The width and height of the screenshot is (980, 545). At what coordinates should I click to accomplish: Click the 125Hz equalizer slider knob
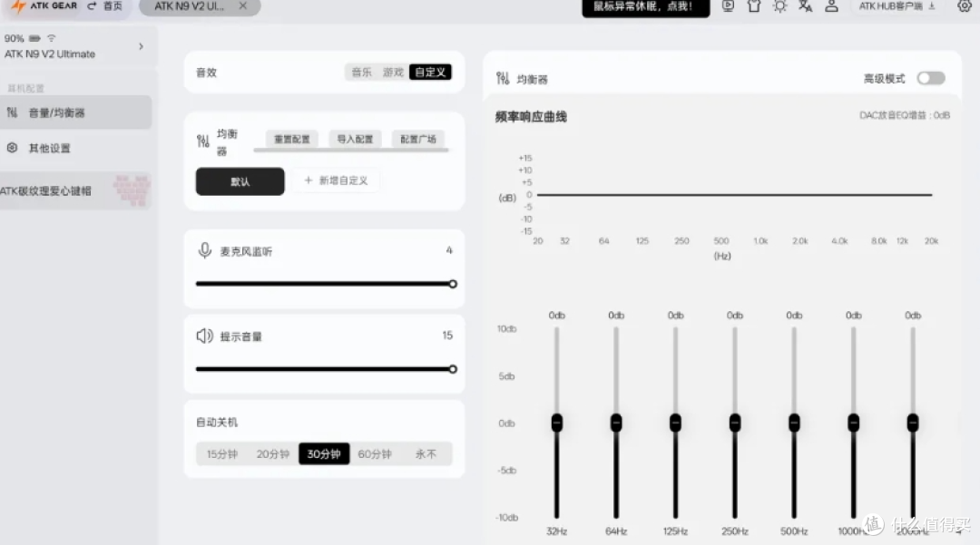tap(675, 423)
